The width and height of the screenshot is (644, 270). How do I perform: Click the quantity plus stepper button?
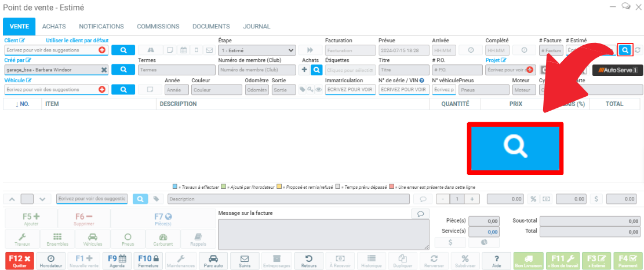pyautogui.click(x=472, y=199)
